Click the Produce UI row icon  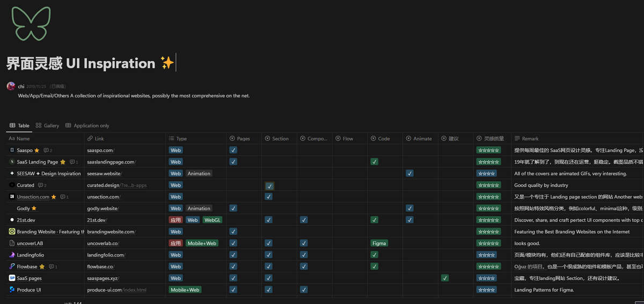tap(12, 290)
